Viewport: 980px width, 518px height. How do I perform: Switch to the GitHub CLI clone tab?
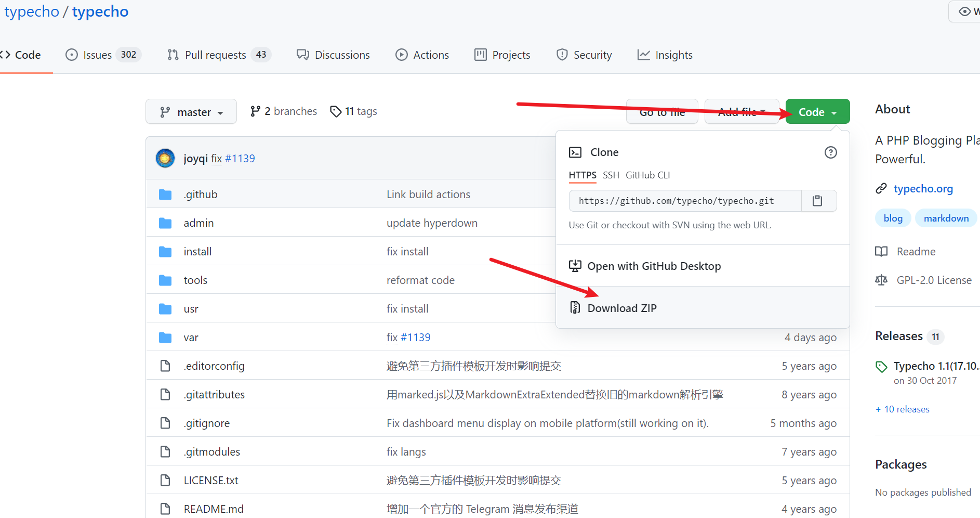647,175
